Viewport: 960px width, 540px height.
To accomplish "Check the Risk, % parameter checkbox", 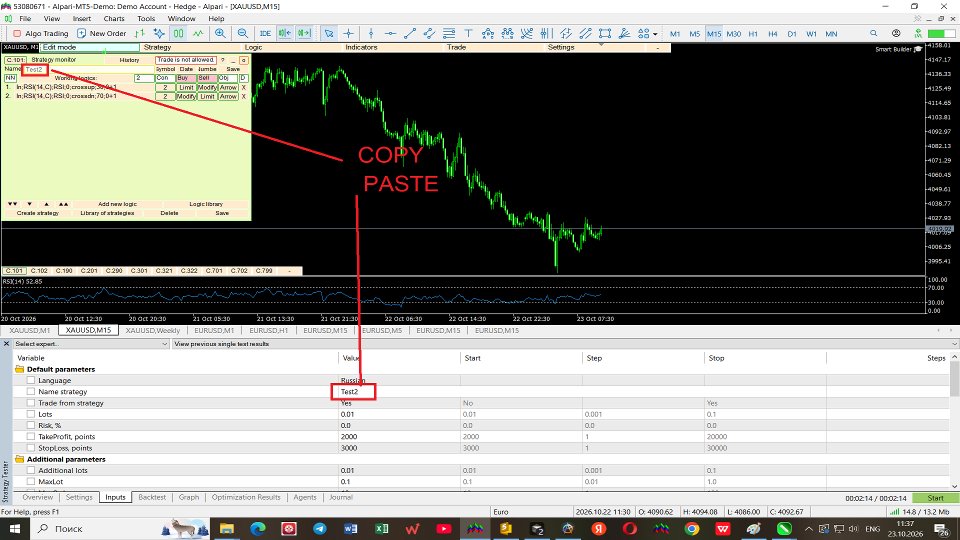I will click(31, 426).
